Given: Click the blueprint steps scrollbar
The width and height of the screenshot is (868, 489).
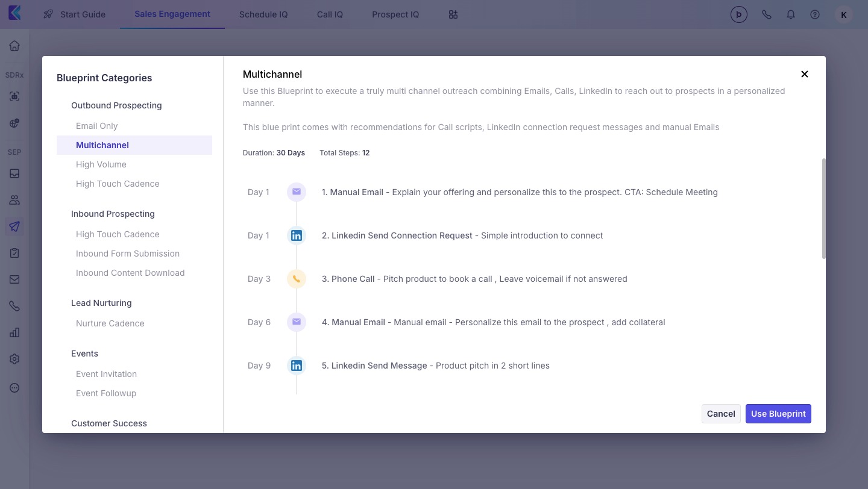Looking at the screenshot, I should pos(823,208).
